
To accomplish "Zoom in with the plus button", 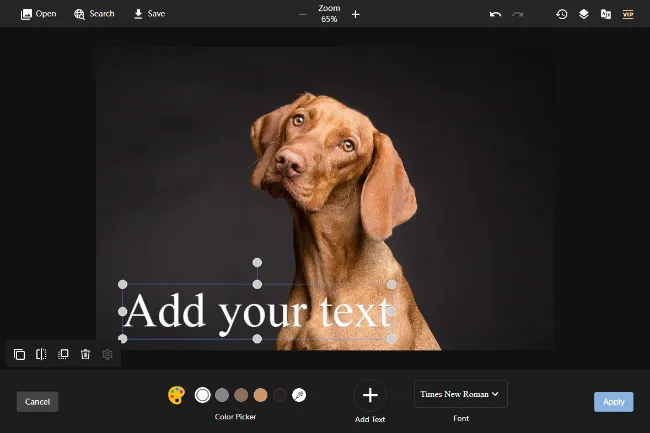I will coord(356,14).
